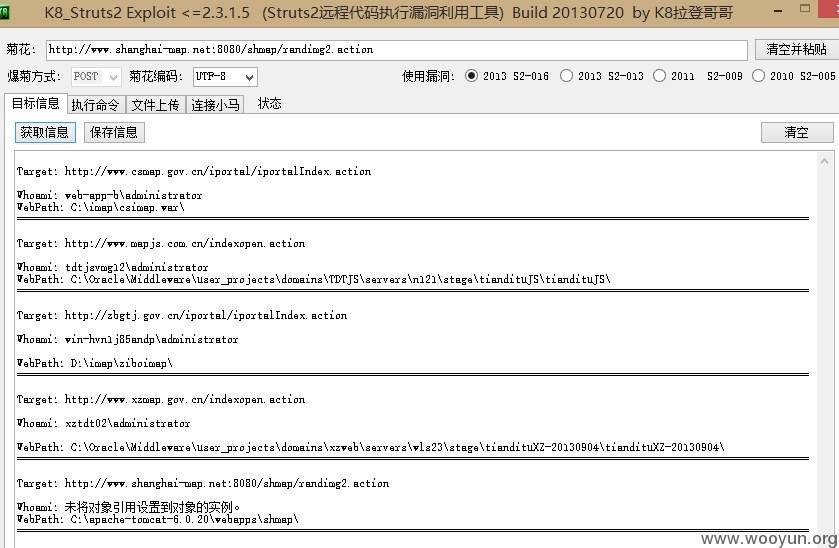
Task: Click the 清空并粘贴 button
Action: [797, 49]
